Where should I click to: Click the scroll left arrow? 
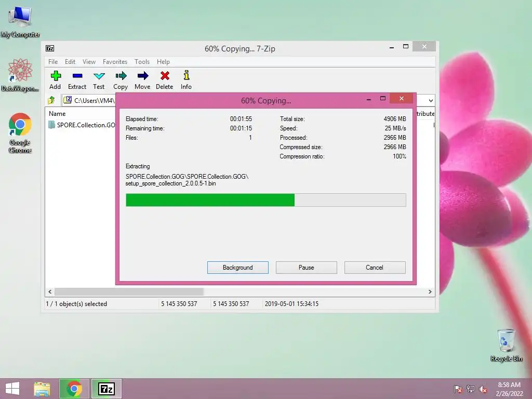(x=50, y=291)
